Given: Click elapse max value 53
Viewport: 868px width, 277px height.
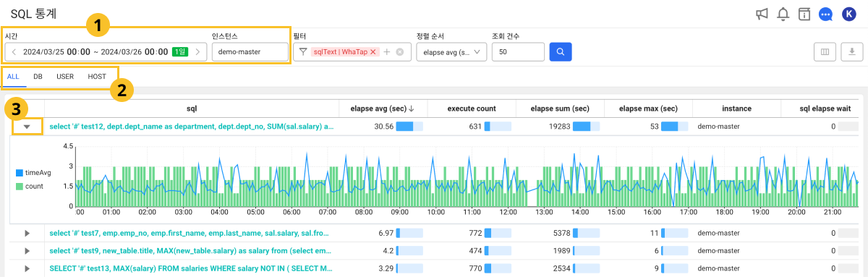Looking at the screenshot, I should coord(653,127).
